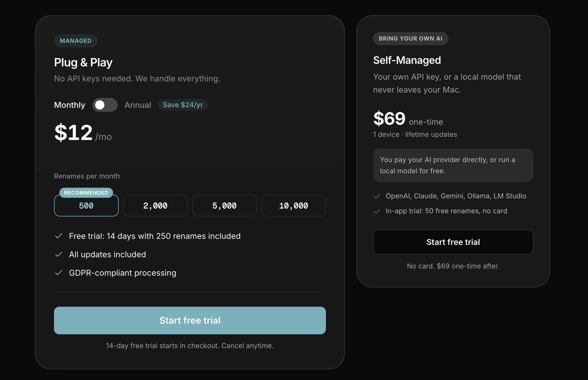This screenshot has height=380, width=588.
Task: Click the checkmark next to All updates included
Action: [x=59, y=254]
